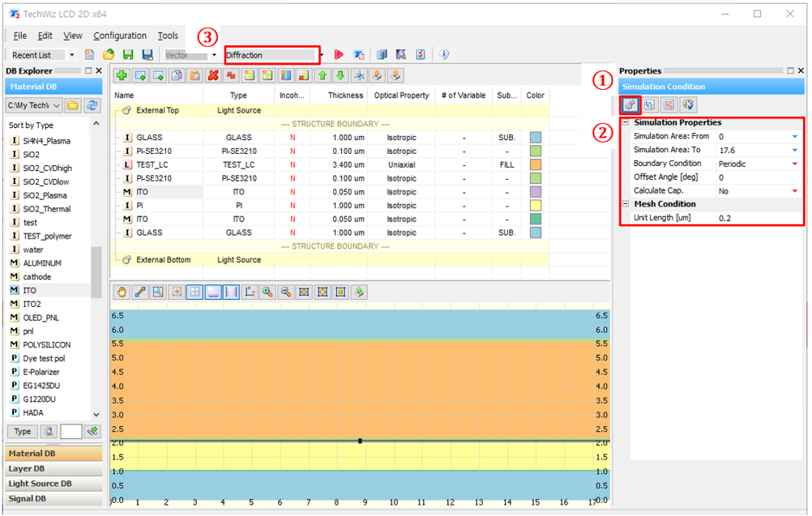The width and height of the screenshot is (812, 516).
Task: Click the orange TEST_LC color swatch
Action: (535, 164)
